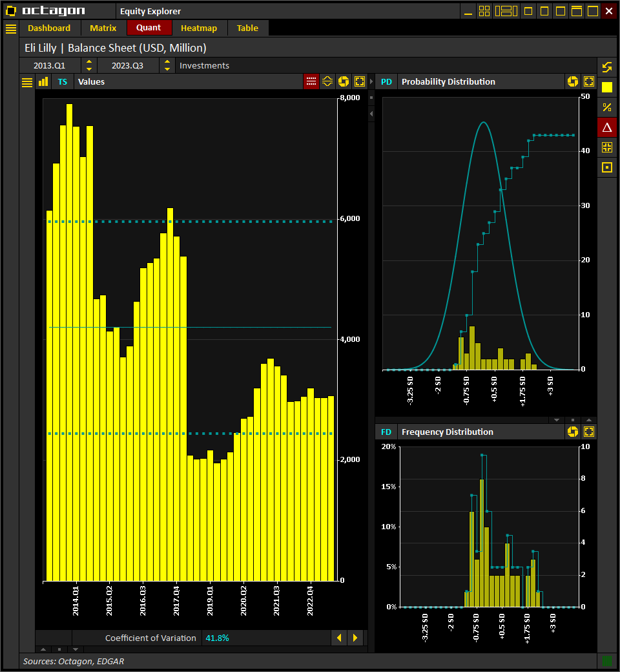Click the Coefficient of Variation label
The width and height of the screenshot is (620, 672).
(x=150, y=638)
